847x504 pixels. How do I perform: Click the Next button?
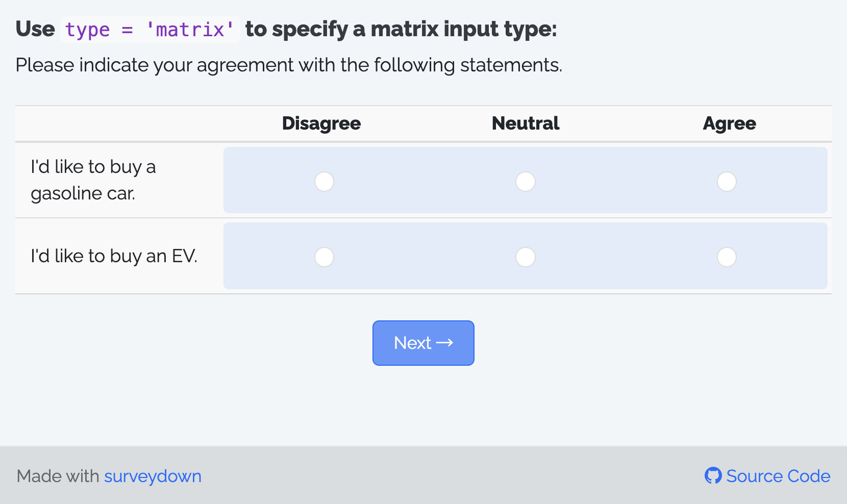[423, 343]
